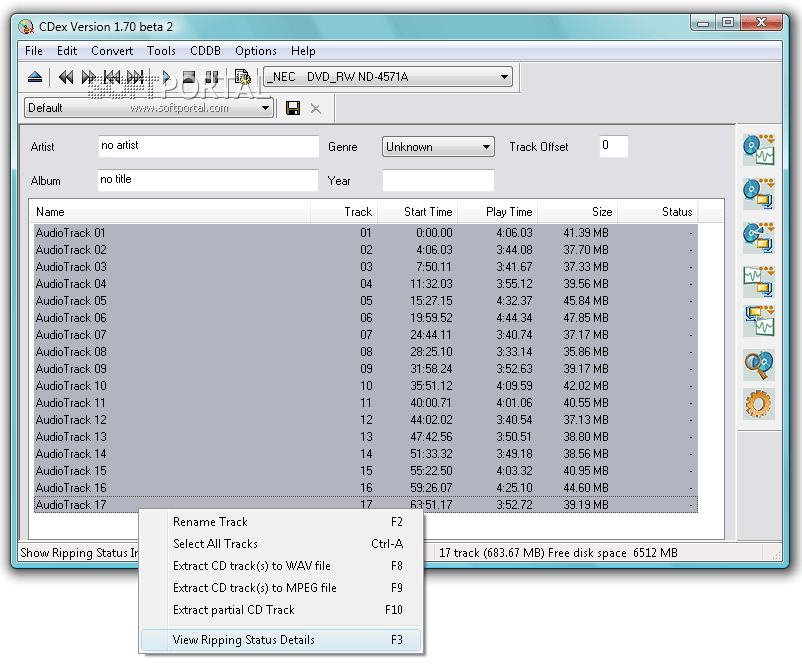The image size is (802, 668).
Task: Select the AudioTrack 03 row
Action: [x=366, y=266]
